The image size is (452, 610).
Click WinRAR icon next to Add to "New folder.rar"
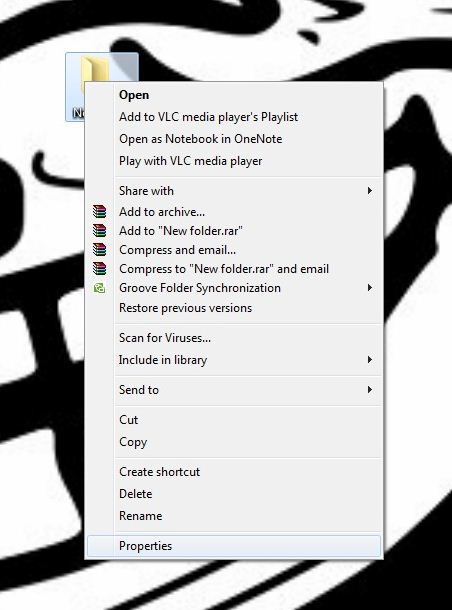[100, 231]
